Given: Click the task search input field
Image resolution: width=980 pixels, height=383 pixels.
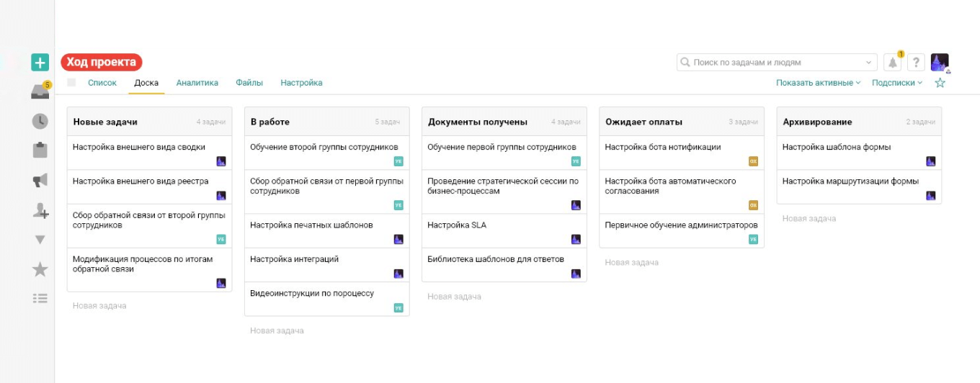Looking at the screenshot, I should coord(777,63).
